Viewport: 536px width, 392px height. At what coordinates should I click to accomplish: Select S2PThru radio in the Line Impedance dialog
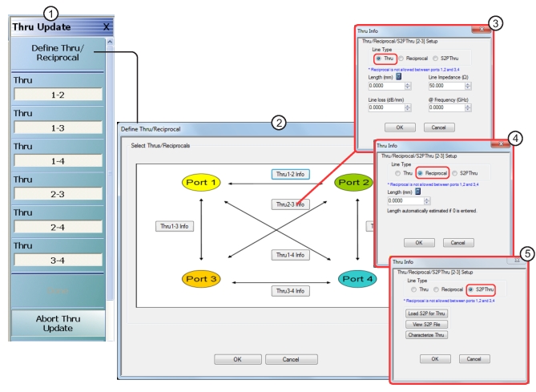point(435,59)
